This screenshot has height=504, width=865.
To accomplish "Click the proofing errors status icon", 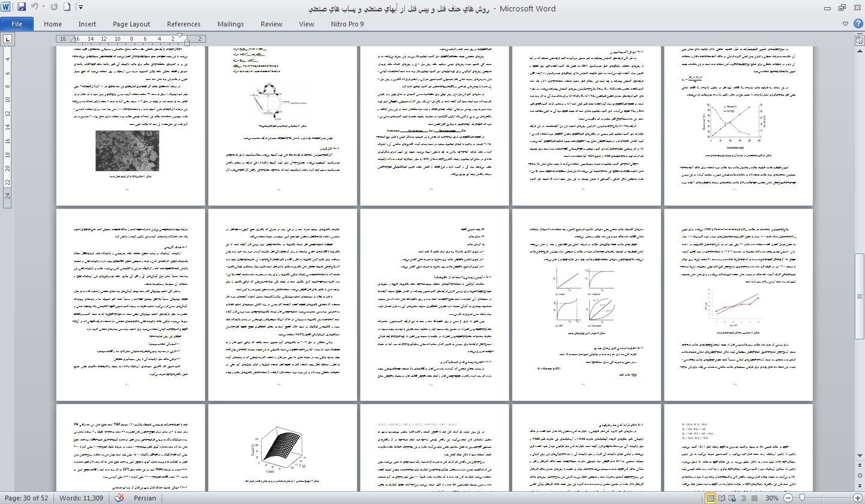I will (120, 498).
